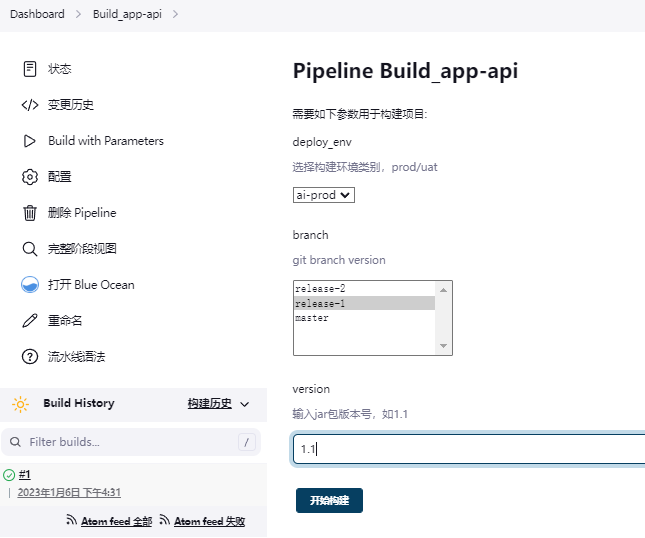Click the 开始构建 build button

pyautogui.click(x=329, y=501)
